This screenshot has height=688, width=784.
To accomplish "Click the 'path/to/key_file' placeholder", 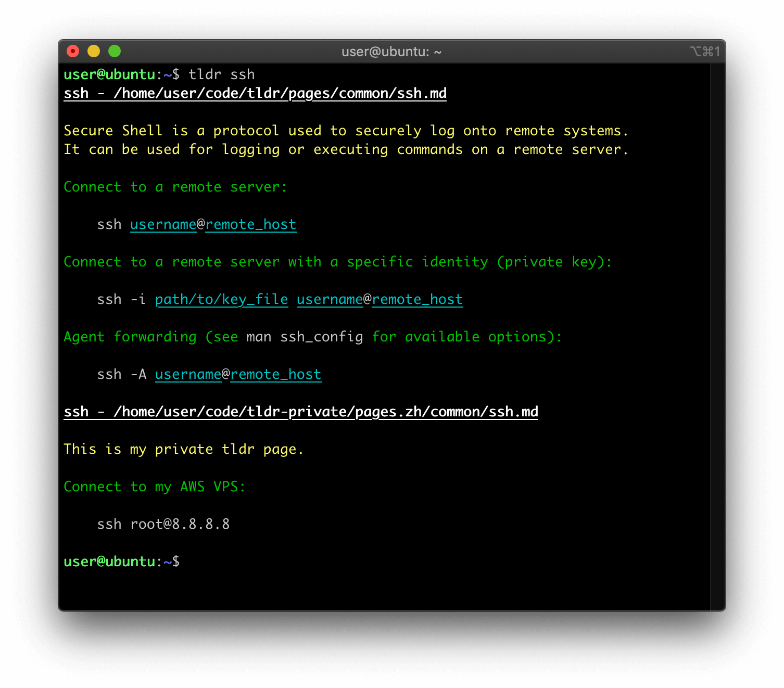I will pos(222,299).
